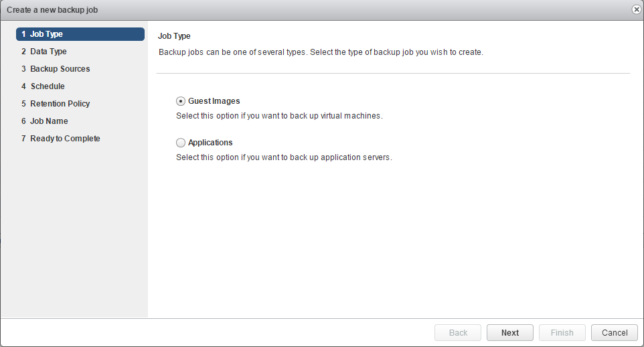Click the greyed-out Back button

coord(458,333)
